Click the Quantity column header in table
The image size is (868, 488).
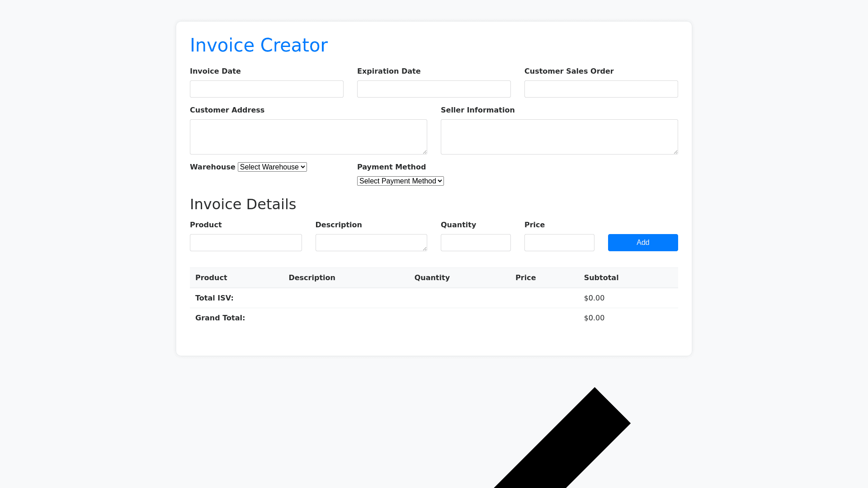click(x=432, y=278)
